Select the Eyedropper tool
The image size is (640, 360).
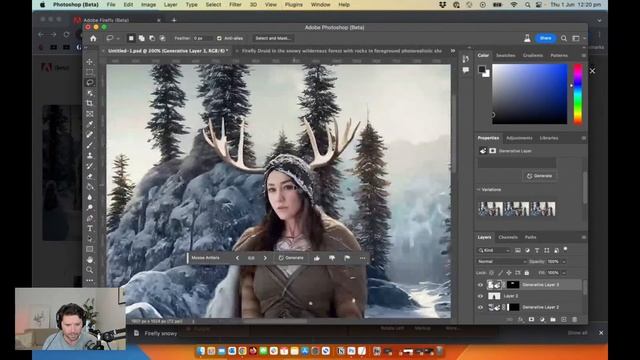[x=90, y=124]
